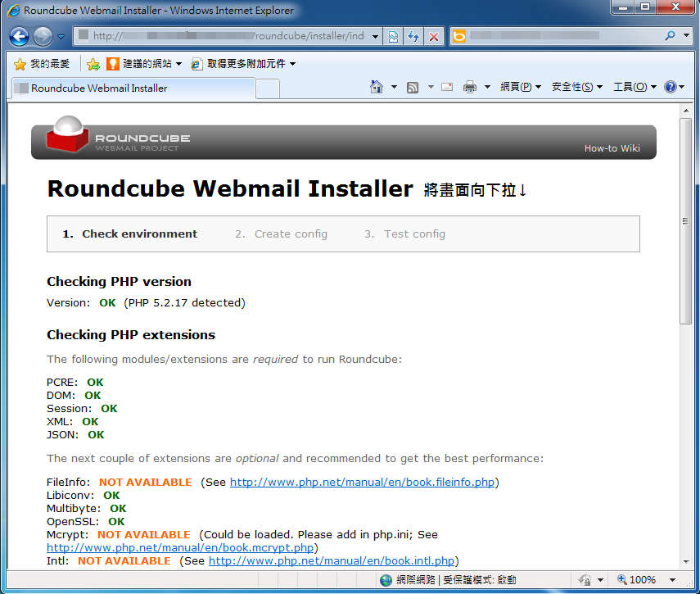
Task: Click the Print icon
Action: (x=470, y=87)
